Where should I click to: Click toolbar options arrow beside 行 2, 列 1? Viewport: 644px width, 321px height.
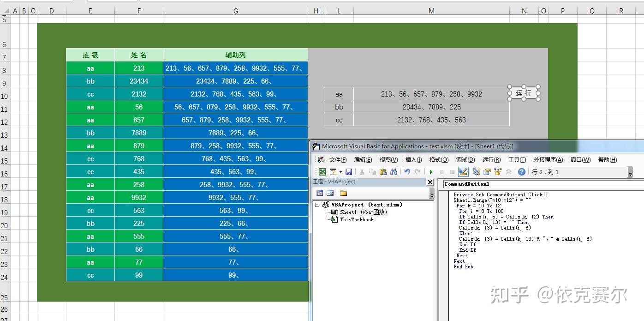630,172
